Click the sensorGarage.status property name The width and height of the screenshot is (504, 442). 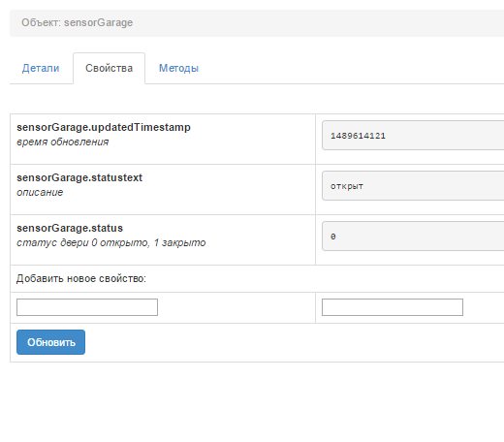pos(70,228)
